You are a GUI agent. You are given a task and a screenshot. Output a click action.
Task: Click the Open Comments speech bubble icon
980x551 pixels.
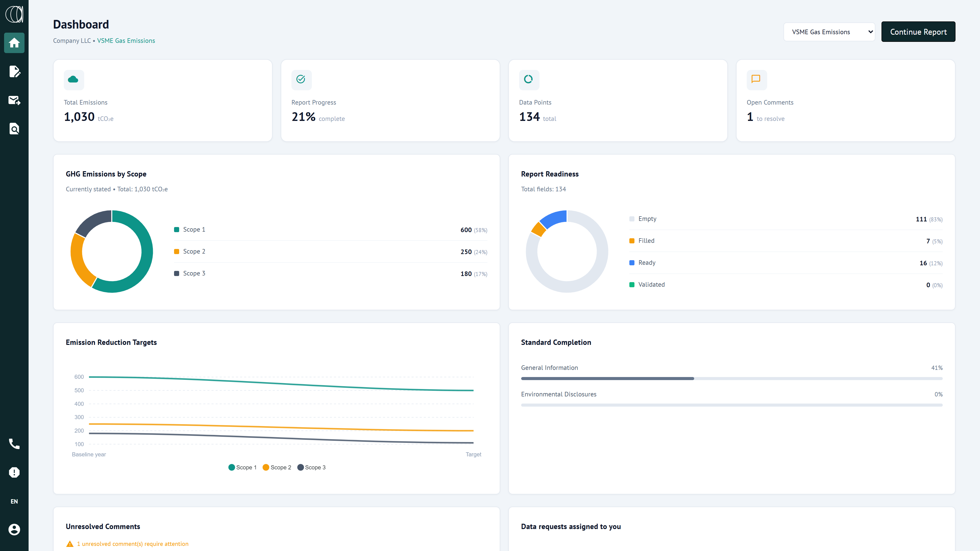(x=756, y=79)
